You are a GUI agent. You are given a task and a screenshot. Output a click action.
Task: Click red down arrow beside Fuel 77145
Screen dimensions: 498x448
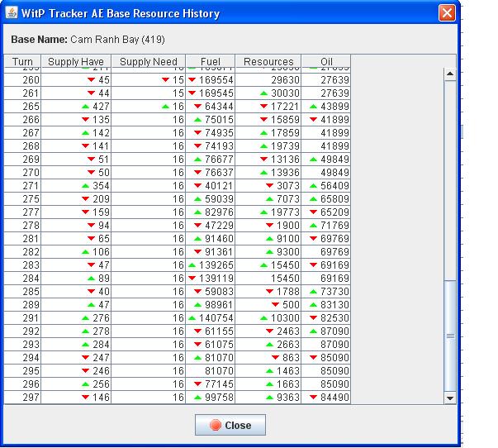pyautogui.click(x=197, y=384)
